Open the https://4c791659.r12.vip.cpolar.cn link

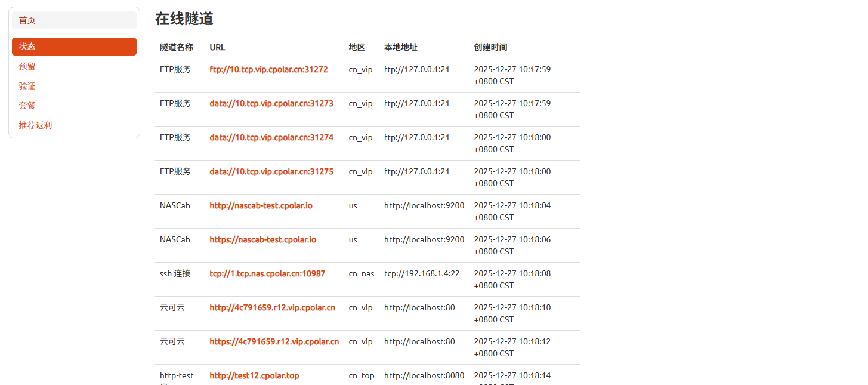tap(274, 341)
